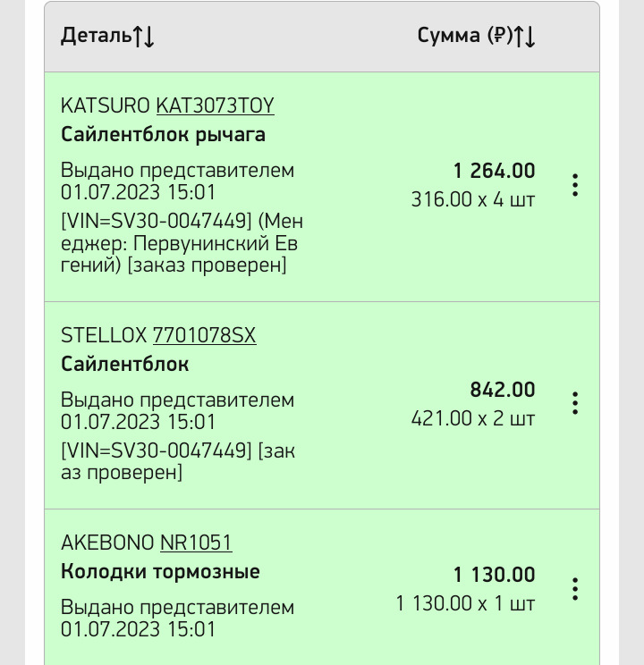Select the Сайлентблок рычага item title
This screenshot has height=665, width=644.
(x=163, y=135)
